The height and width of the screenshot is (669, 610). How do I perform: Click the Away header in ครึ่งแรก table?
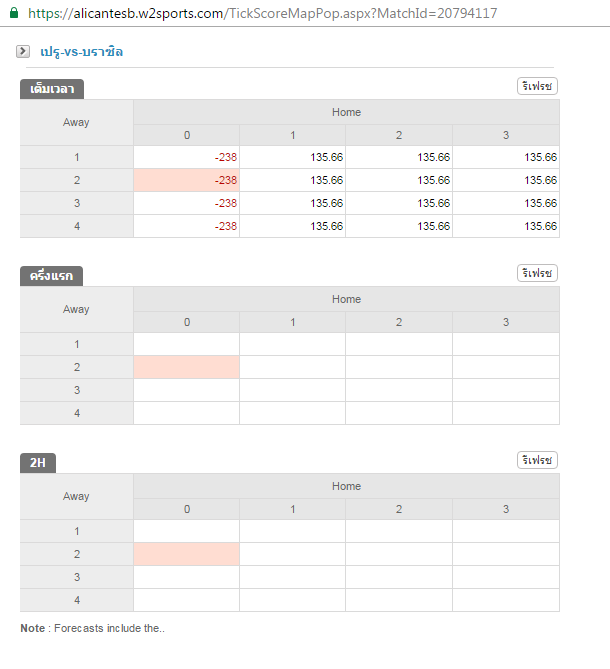tap(76, 309)
